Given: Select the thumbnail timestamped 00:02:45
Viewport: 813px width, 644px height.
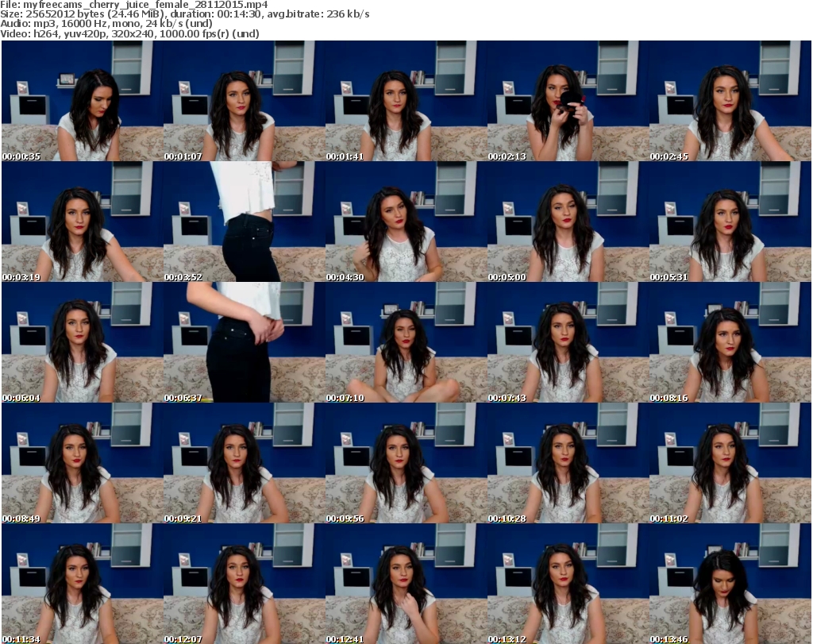Looking at the screenshot, I should coord(730,101).
